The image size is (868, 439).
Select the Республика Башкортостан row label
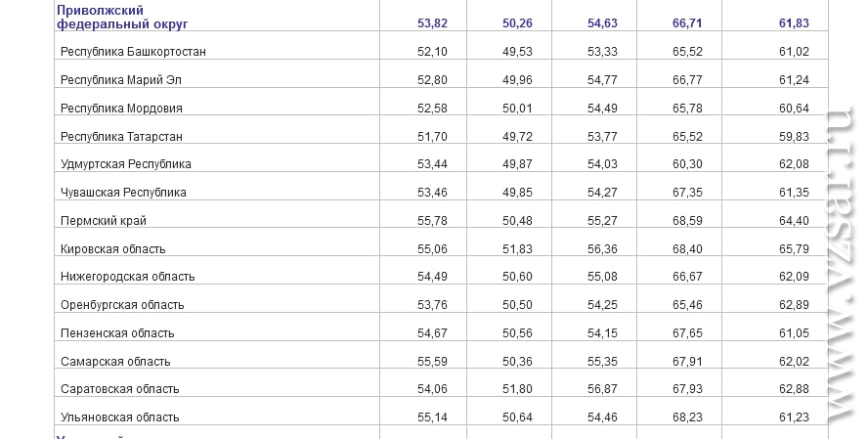[x=133, y=52]
